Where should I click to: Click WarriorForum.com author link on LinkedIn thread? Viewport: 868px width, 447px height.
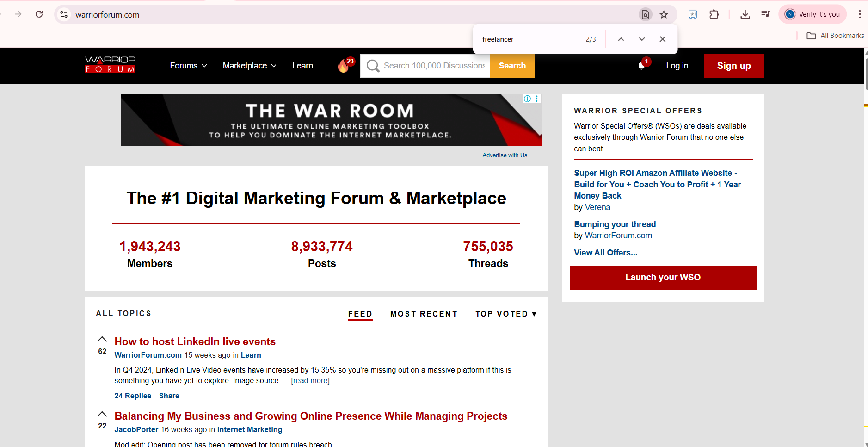click(148, 355)
